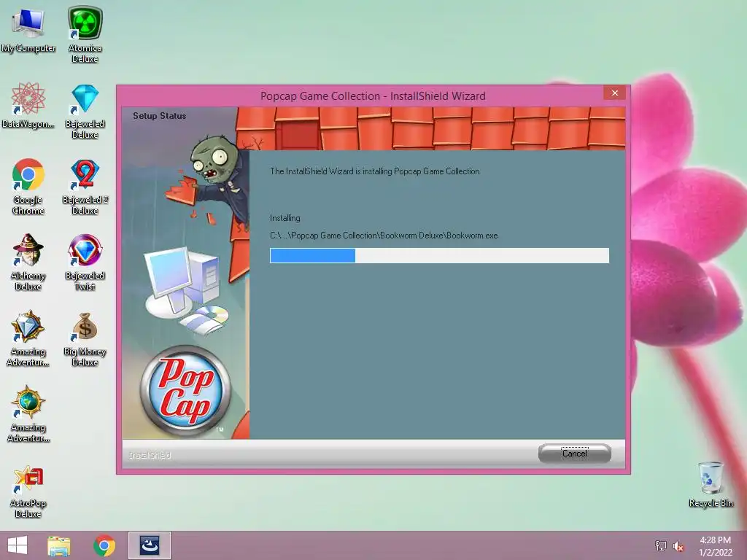747x560 pixels.
Task: Click the network status tray icon
Action: click(x=661, y=546)
